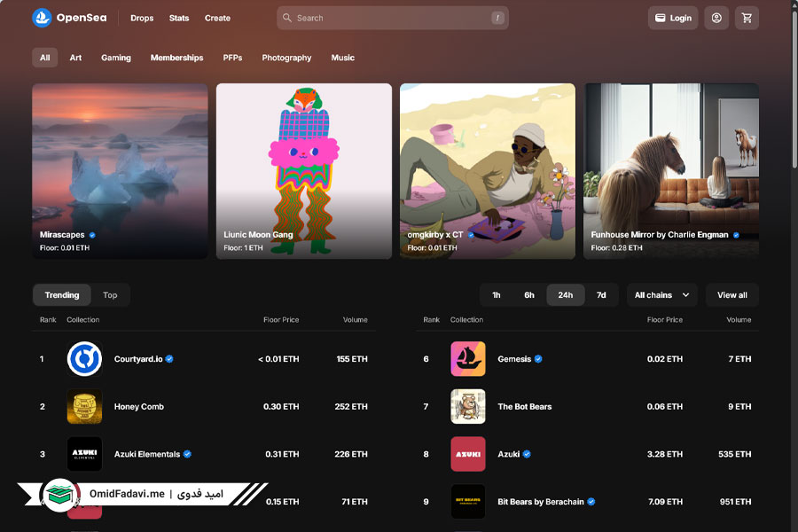
Task: Set time range to 6h
Action: click(x=529, y=294)
